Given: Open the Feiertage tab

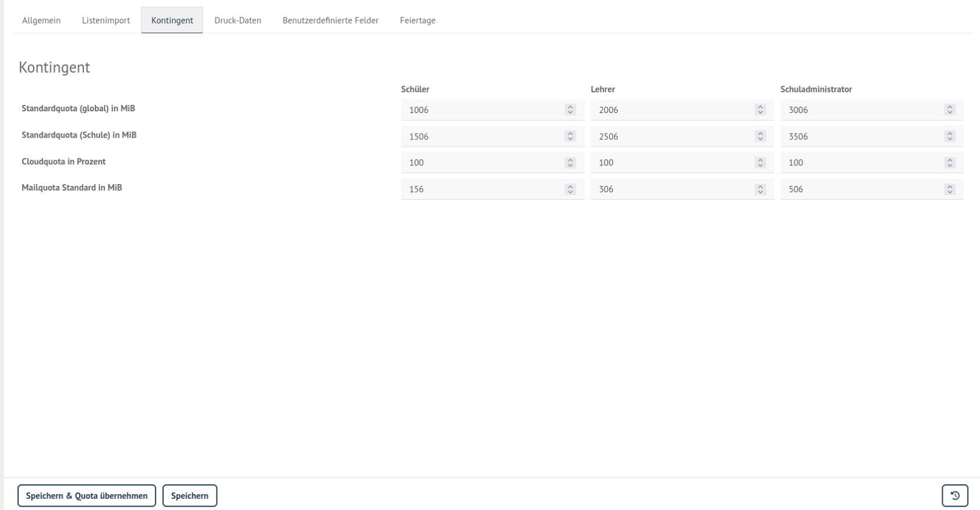Looking at the screenshot, I should [x=418, y=20].
